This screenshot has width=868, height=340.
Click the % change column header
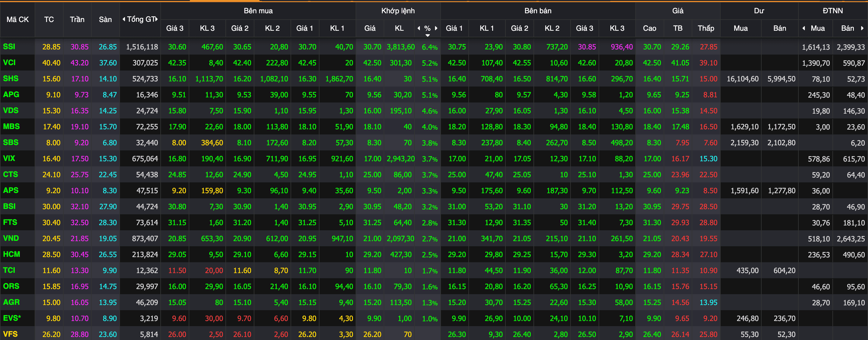click(427, 28)
